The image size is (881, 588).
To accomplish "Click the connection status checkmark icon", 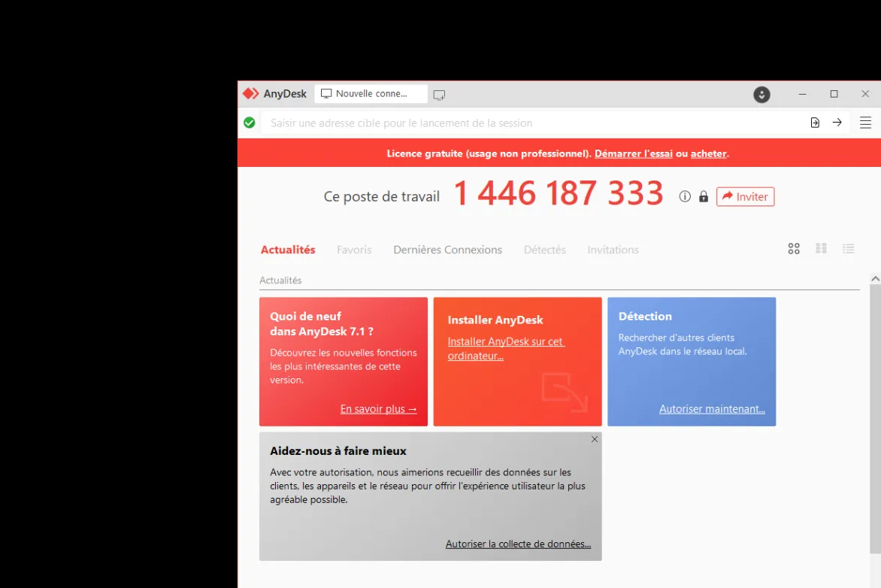I will click(x=249, y=122).
